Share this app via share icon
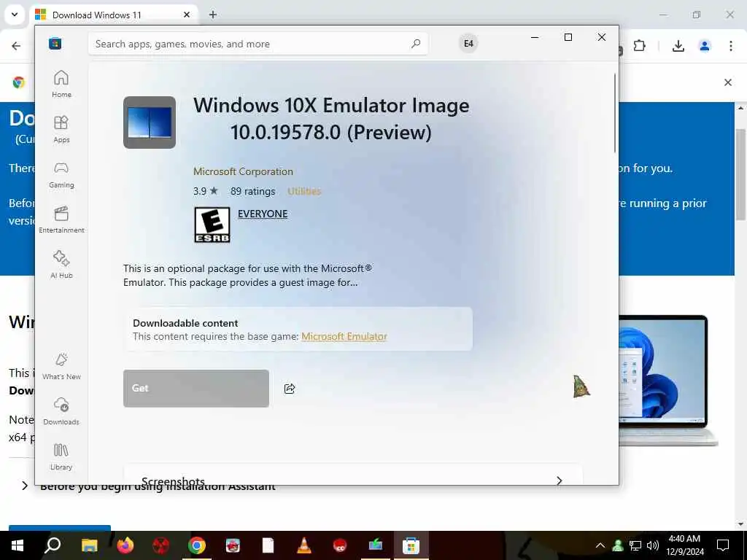The image size is (747, 560). pos(290,389)
